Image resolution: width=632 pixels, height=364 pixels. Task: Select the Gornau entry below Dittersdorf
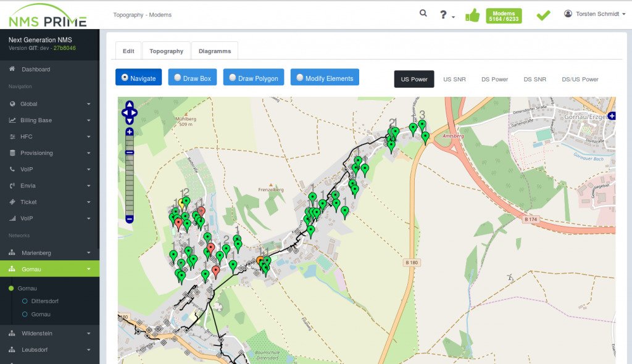(41, 315)
